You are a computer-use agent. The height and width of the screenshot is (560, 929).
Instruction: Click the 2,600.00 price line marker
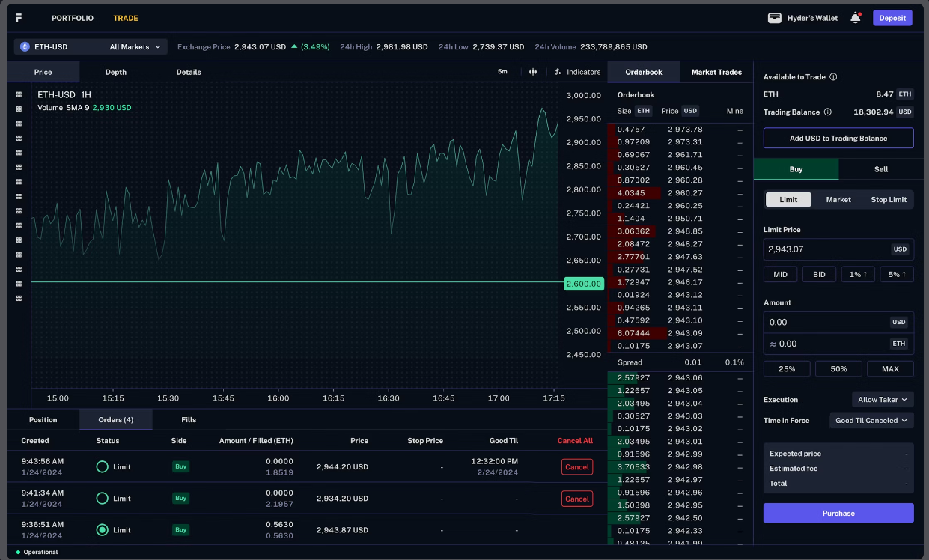[583, 284]
